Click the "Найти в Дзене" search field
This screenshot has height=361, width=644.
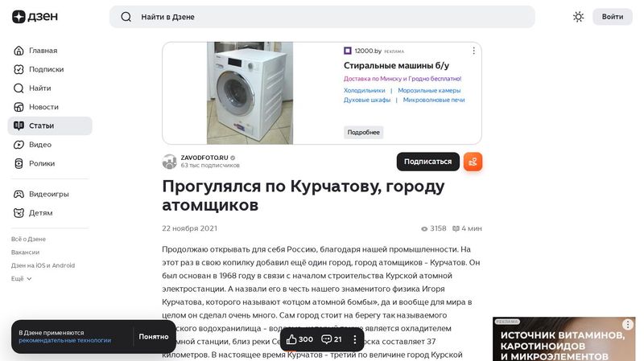[x=322, y=17]
